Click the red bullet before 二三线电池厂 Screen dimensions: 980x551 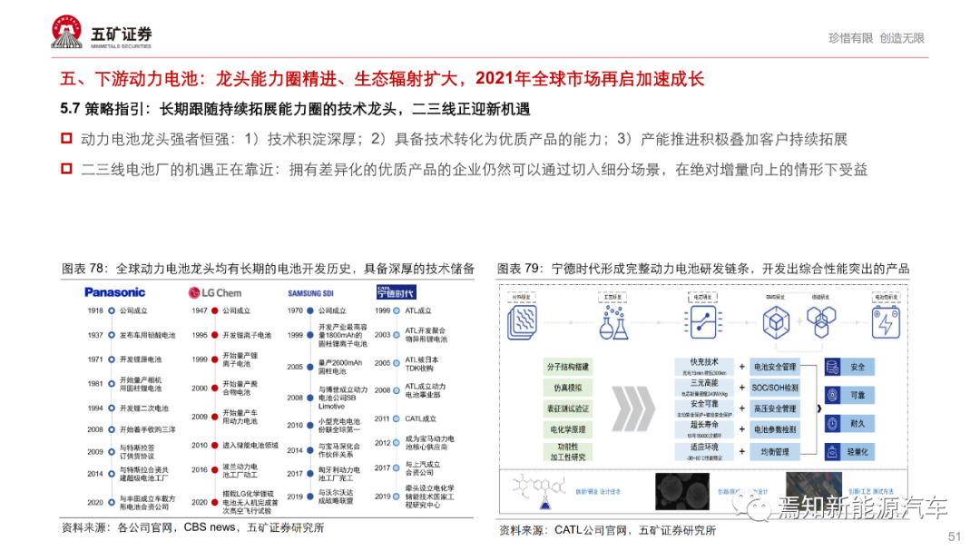point(66,169)
